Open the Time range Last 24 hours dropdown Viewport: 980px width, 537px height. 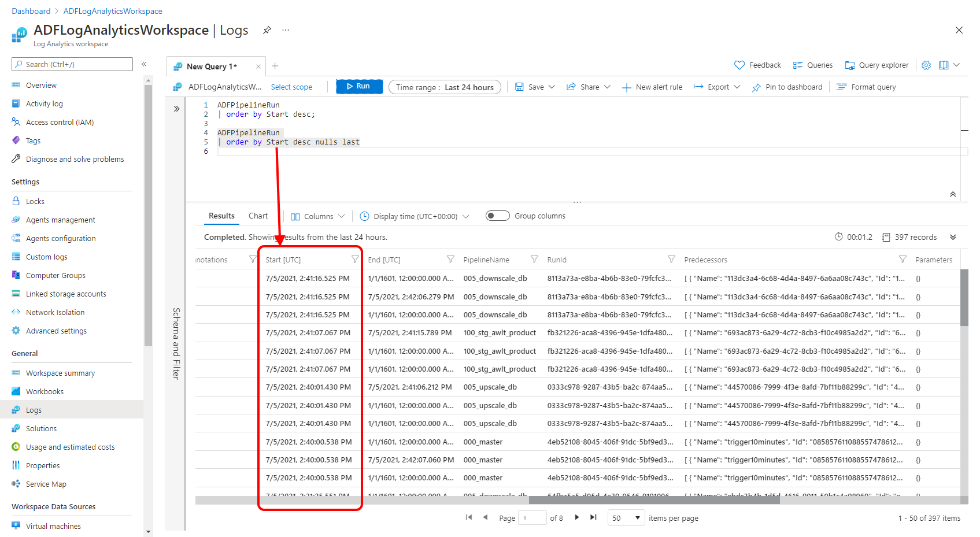pyautogui.click(x=445, y=87)
